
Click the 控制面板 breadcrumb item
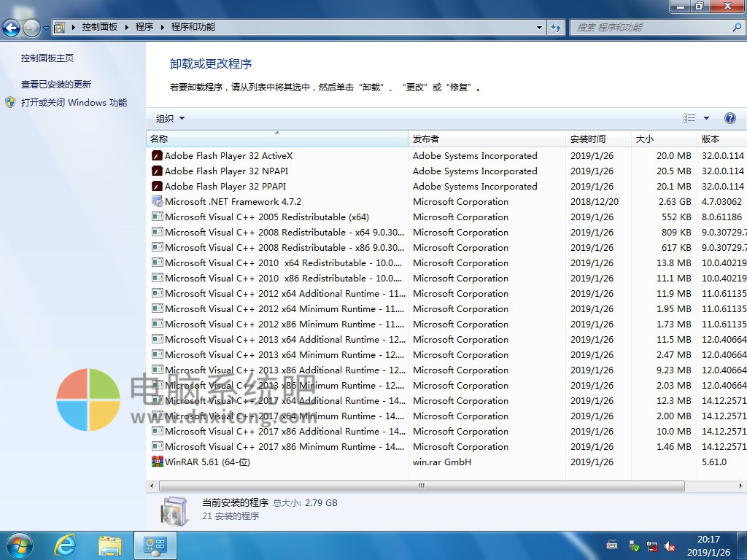tap(99, 27)
